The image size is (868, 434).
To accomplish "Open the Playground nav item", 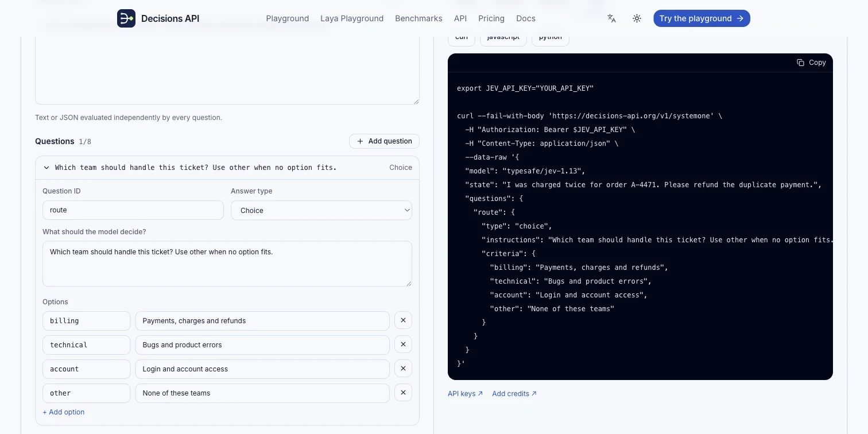I will [288, 18].
